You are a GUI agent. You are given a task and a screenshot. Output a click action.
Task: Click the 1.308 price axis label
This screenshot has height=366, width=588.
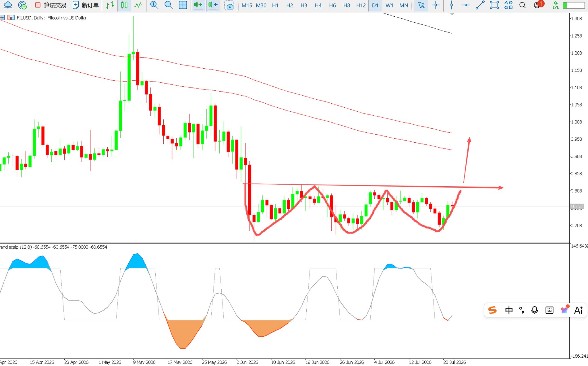pos(577,19)
